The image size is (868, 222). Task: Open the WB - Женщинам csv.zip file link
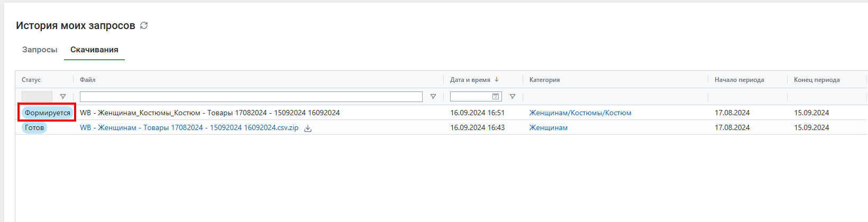(x=189, y=127)
